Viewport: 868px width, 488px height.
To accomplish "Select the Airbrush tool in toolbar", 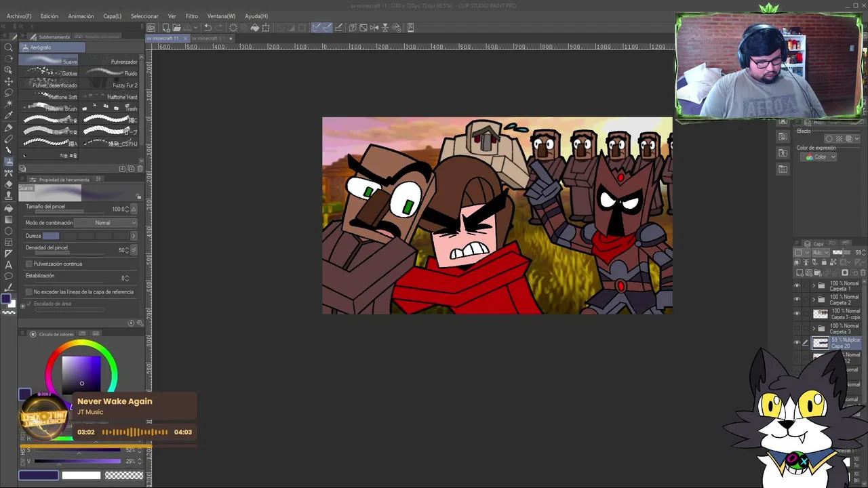I will (9, 162).
